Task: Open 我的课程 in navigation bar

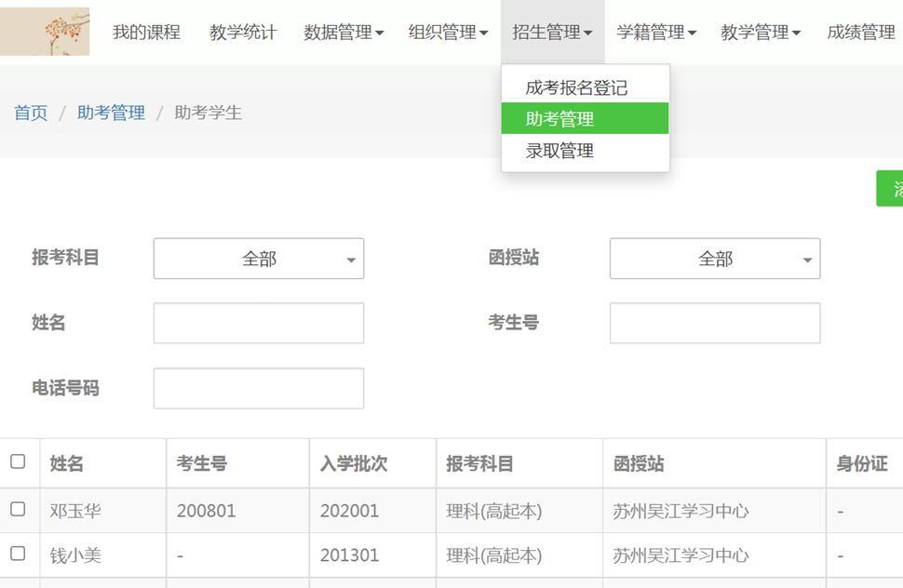Action: [146, 33]
